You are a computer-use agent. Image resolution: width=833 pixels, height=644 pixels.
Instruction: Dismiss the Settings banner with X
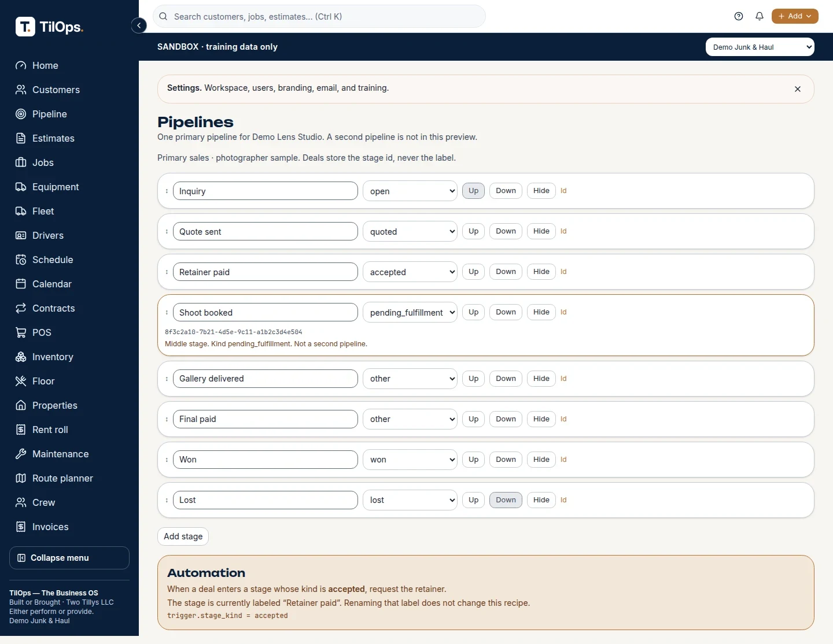[798, 89]
